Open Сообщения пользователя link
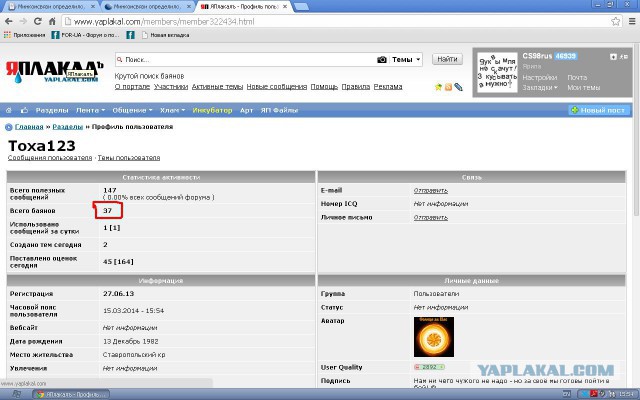Viewport: 640px width, 400px height. click(50, 158)
